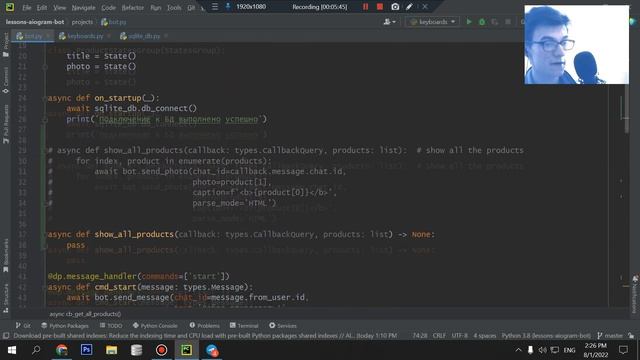This screenshot has width=640, height=360.
Task: Click the projects breadcrumb
Action: [82, 22]
